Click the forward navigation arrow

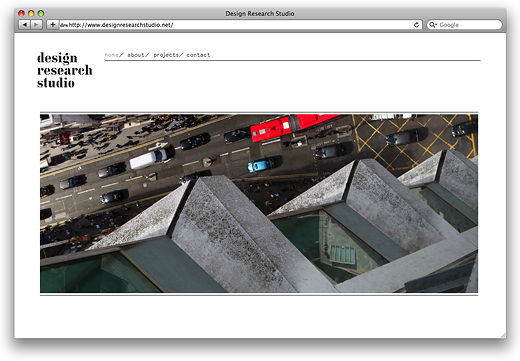(36, 25)
